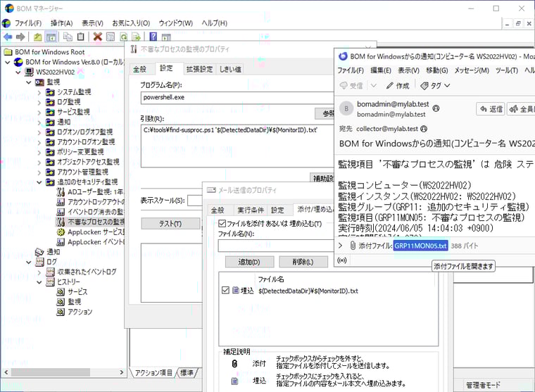Click the Copy icon in the toolbar
This screenshot has width=535, height=392.
point(68,37)
